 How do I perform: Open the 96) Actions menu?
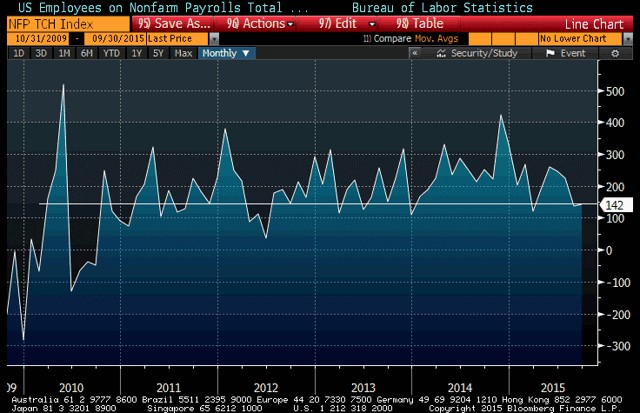(260, 24)
